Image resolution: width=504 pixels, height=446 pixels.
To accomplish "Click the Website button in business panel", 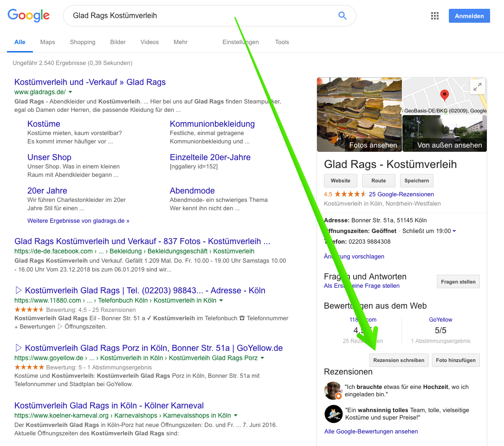I will tap(340, 181).
